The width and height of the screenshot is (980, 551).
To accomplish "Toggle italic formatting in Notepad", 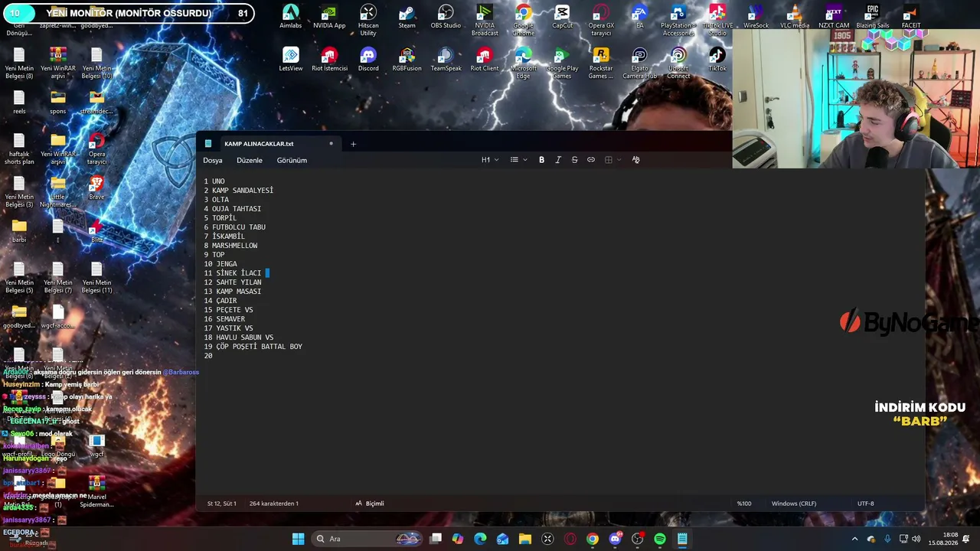I will pyautogui.click(x=558, y=160).
